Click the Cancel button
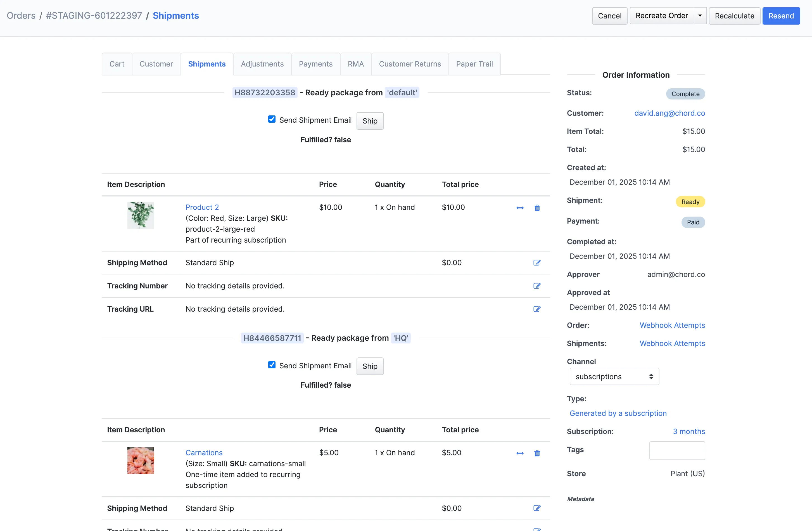Viewport: 812px width, 531px height. [x=609, y=16]
